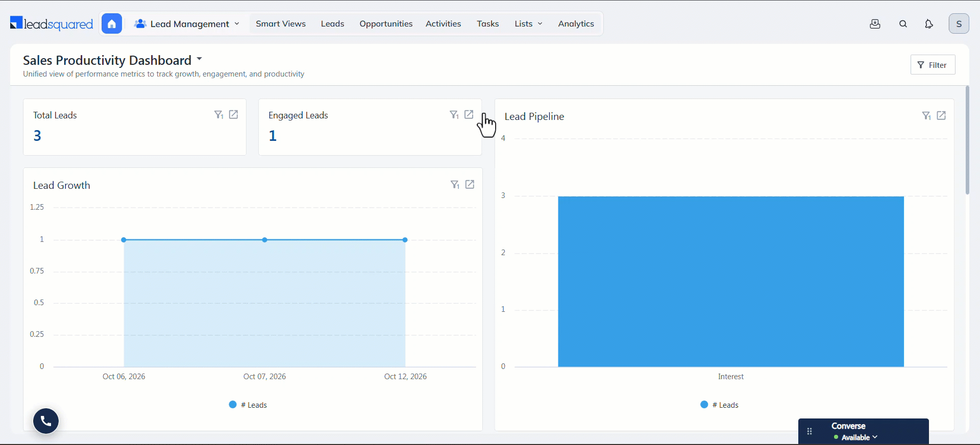Toggle the # Leads legend in Lead Pipeline
The image size is (980, 445).
(x=720, y=405)
